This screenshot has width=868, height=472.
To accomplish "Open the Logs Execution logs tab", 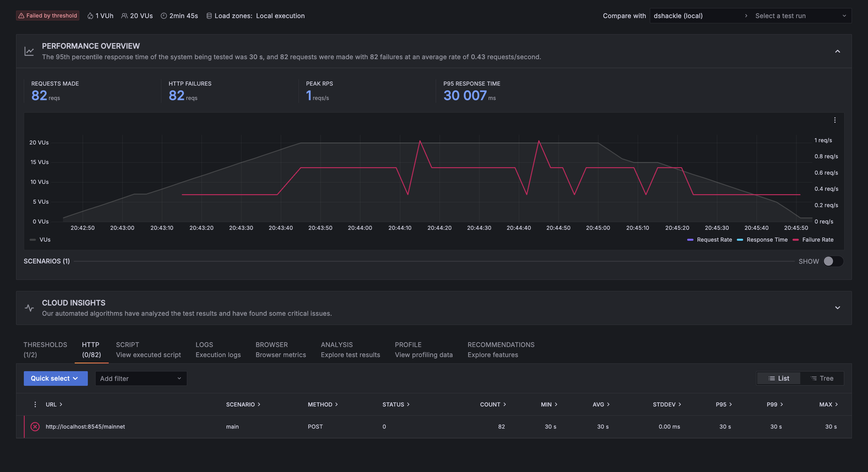I will tap(218, 349).
